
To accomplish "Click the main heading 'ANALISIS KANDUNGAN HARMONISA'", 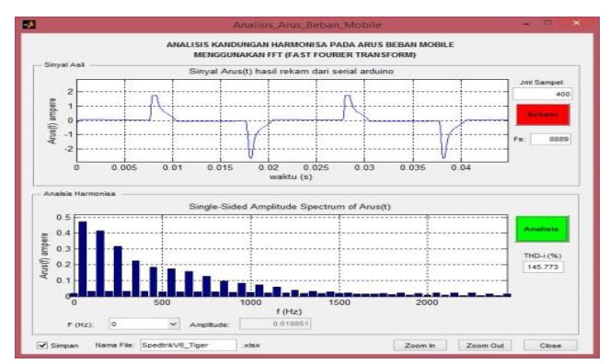I will click(310, 45).
